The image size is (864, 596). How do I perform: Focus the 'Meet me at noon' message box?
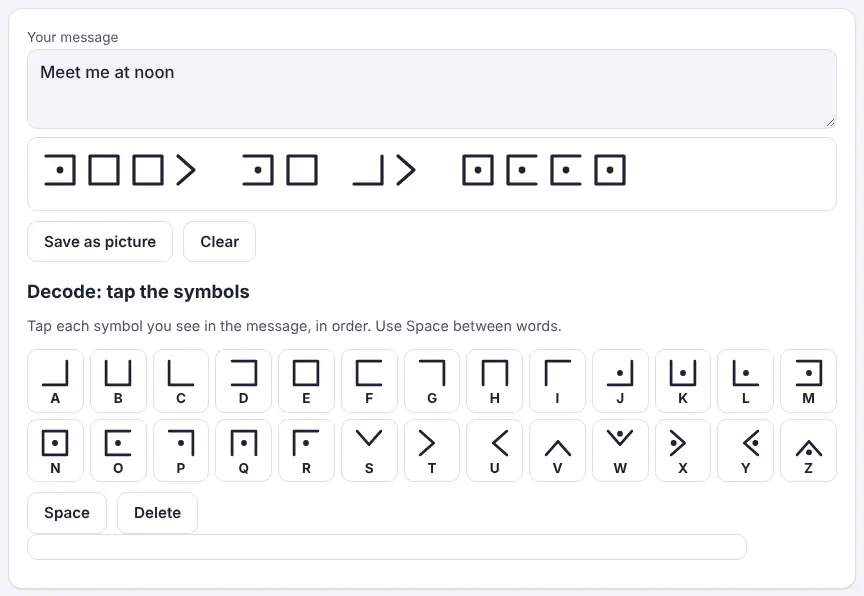[x=432, y=89]
